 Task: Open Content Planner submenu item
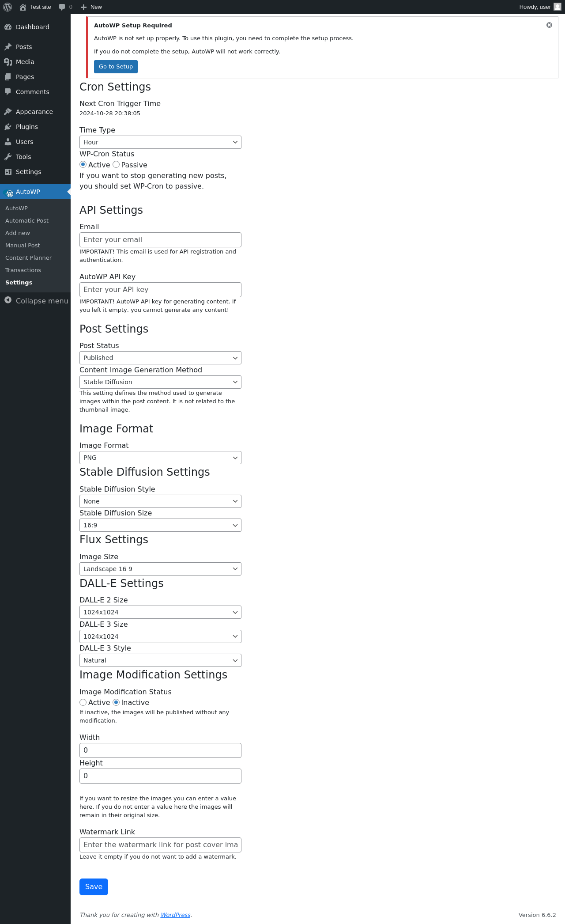28,258
